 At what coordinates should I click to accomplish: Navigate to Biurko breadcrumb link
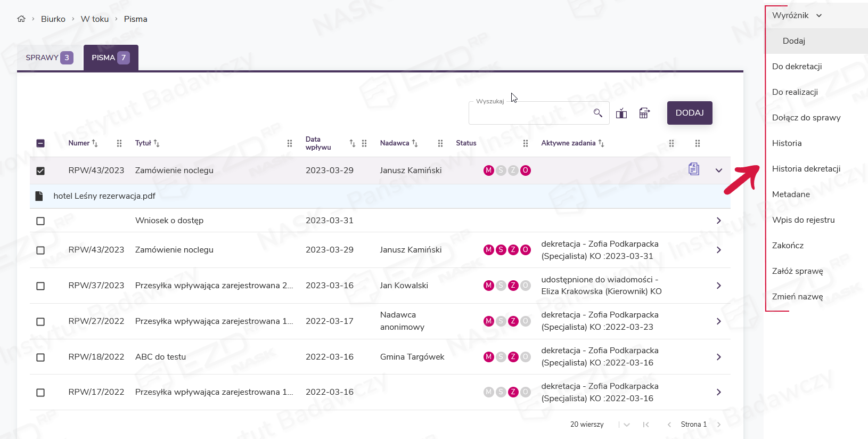(x=53, y=19)
